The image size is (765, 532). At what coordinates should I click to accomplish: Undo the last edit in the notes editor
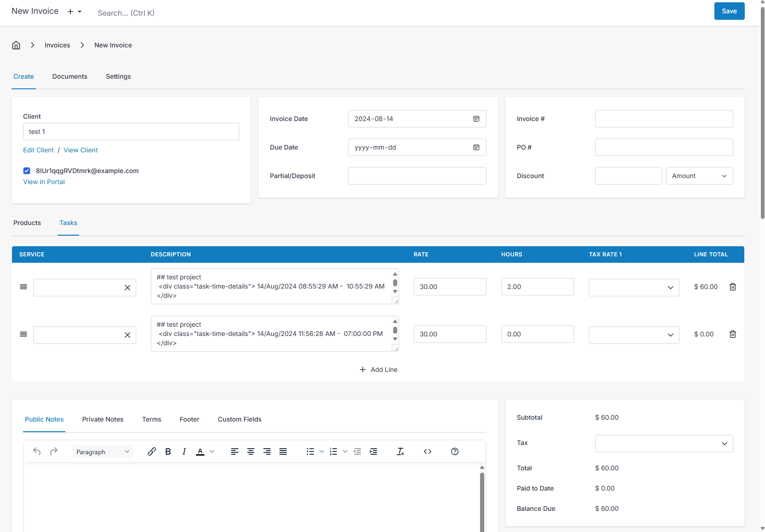point(37,451)
